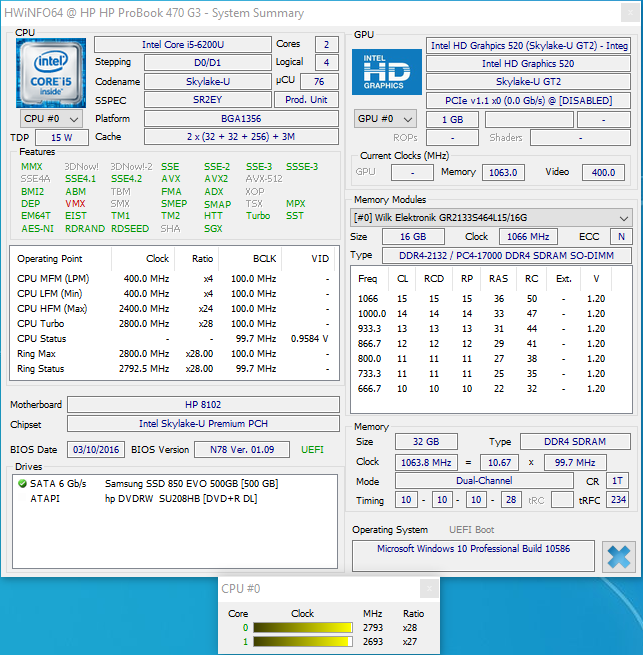The width and height of the screenshot is (643, 655).
Task: Click the CPU Turbo operating point row
Action: pyautogui.click(x=174, y=324)
